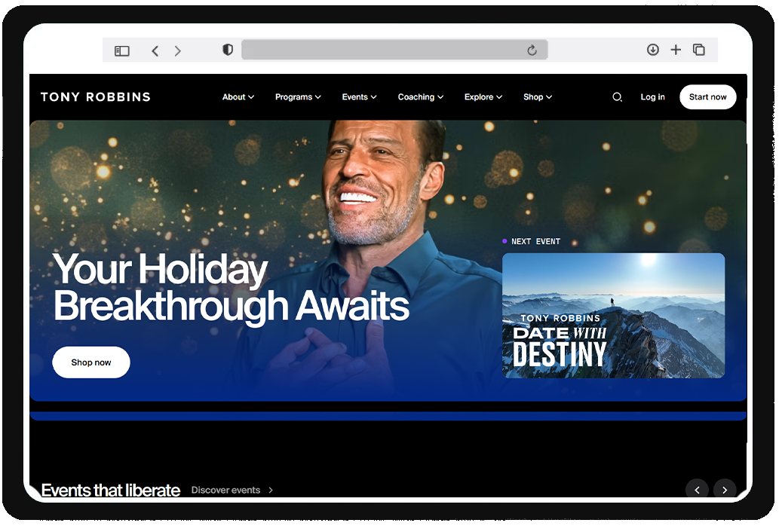Reload the page with the refresh icon
782x532 pixels.
(532, 50)
